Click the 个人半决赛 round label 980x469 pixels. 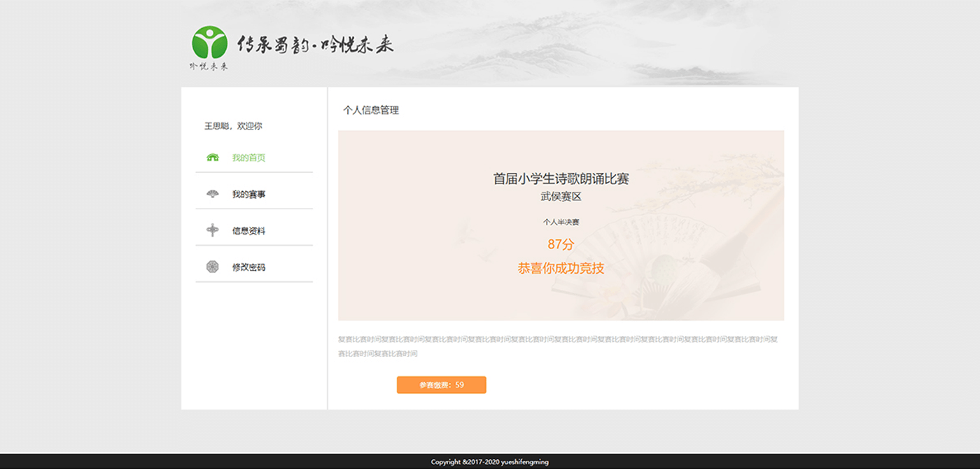561,222
